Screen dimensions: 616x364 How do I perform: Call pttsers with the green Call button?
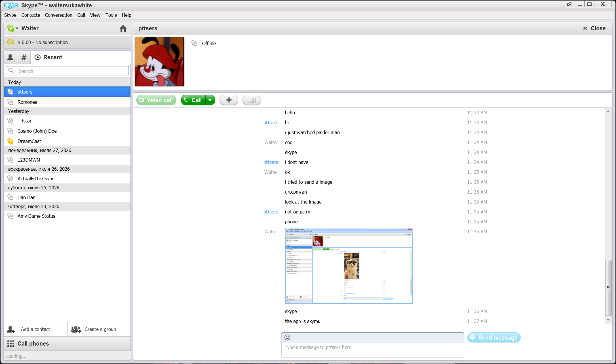(x=193, y=100)
